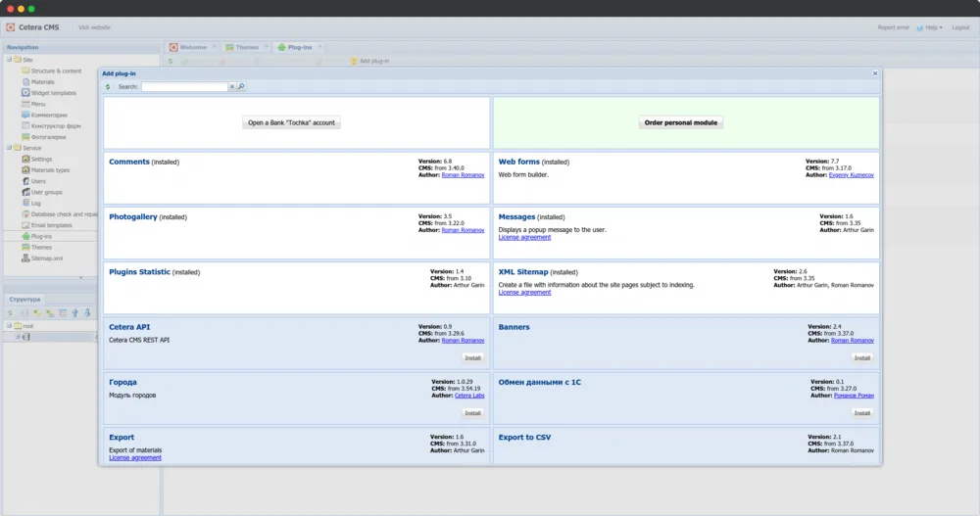Click the magnifier search icon
This screenshot has width=980, height=516.
[x=241, y=87]
